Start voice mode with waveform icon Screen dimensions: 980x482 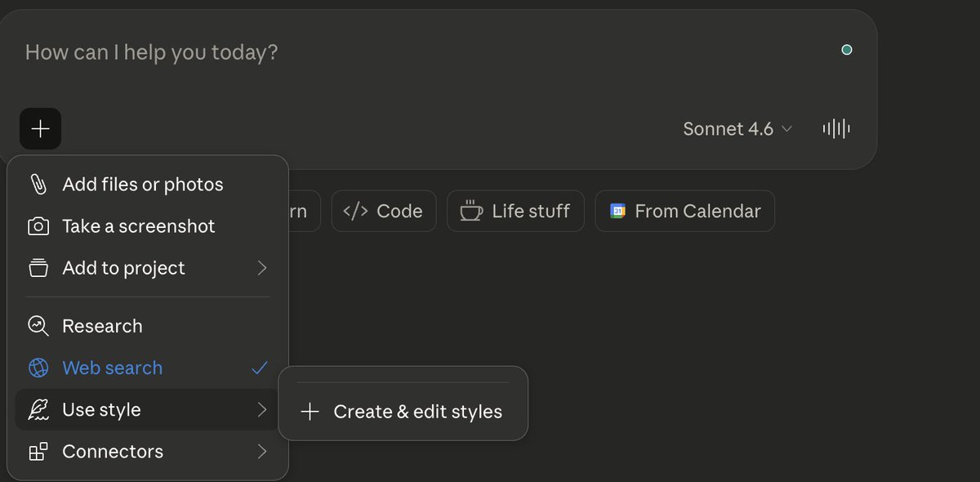(835, 128)
